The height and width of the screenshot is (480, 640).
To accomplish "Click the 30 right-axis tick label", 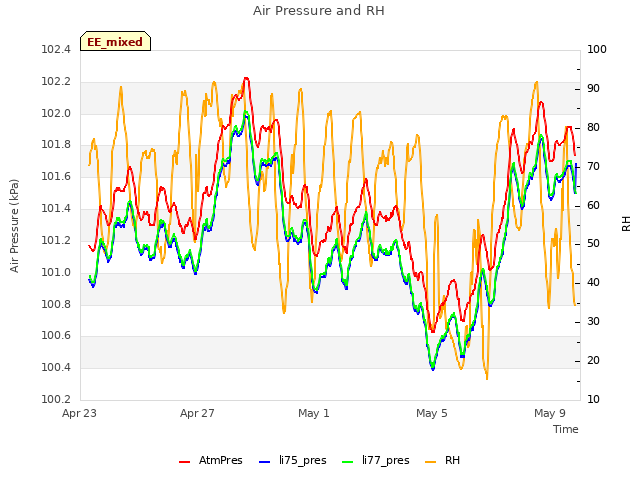I will tap(593, 322).
